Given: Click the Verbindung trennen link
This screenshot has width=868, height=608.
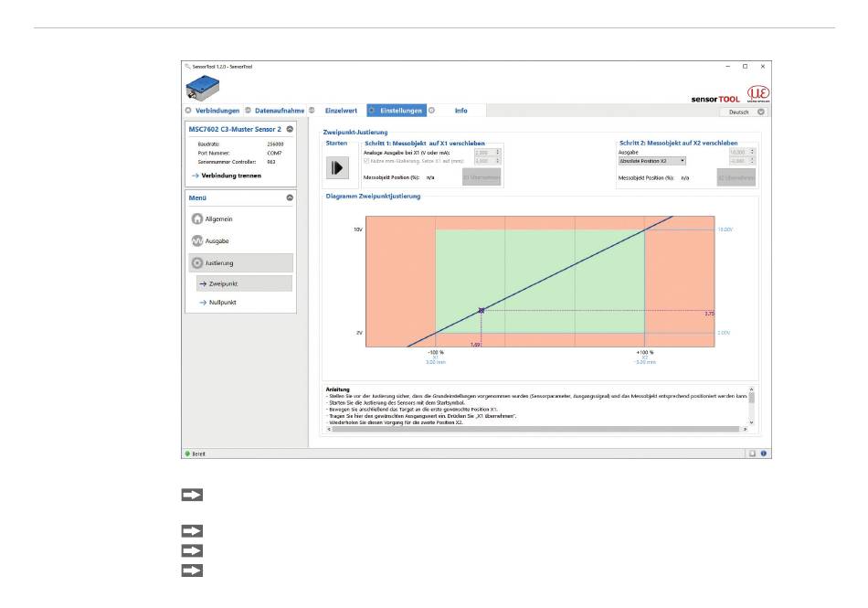Looking at the screenshot, I should (231, 176).
